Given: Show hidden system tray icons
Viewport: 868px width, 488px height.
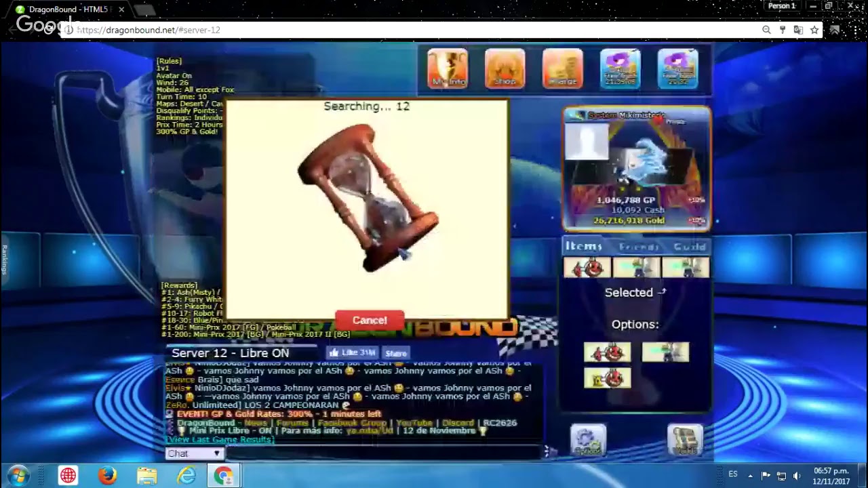Looking at the screenshot, I should tap(750, 475).
